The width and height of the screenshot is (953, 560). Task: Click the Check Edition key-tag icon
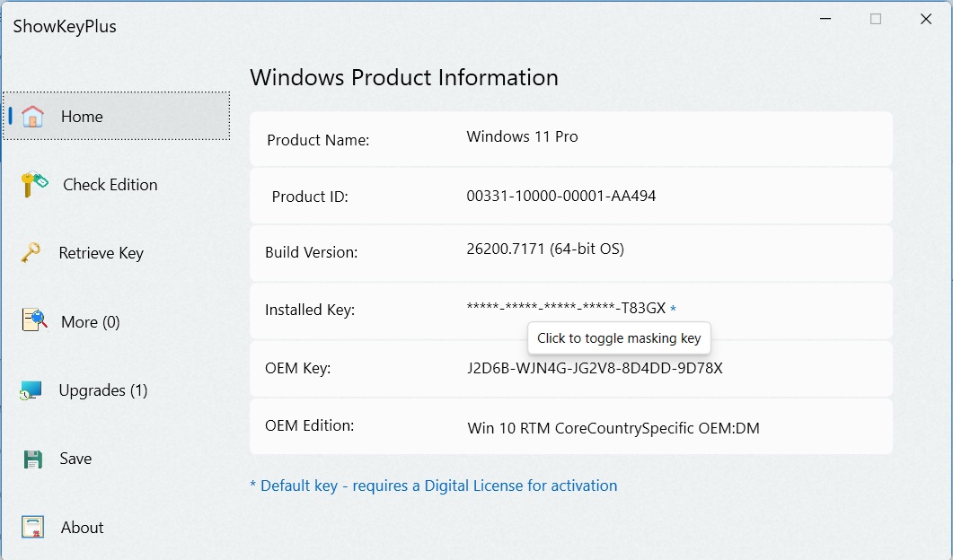tap(34, 185)
